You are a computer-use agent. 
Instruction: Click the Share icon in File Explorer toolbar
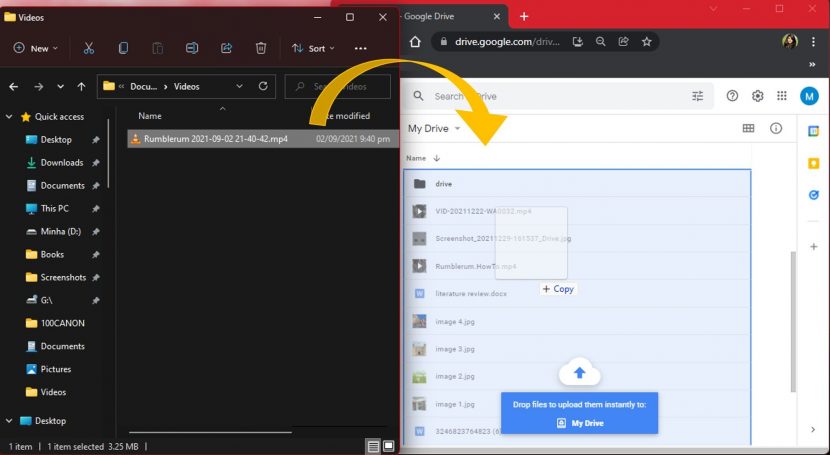pos(227,48)
